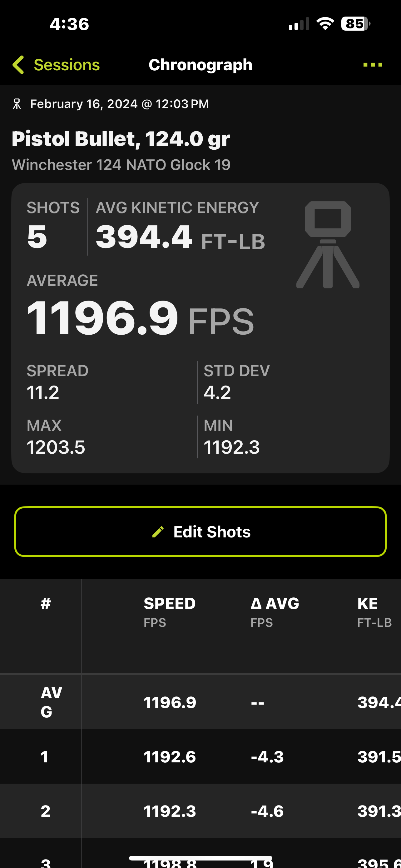The height and width of the screenshot is (868, 401).
Task: Tap the session date February 16, 2024
Action: click(120, 104)
